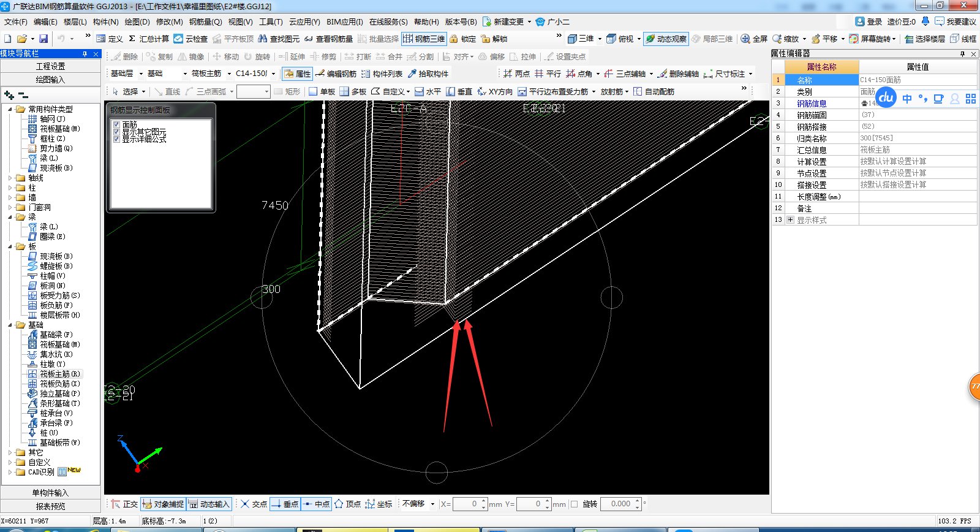Viewport: 980px width, 532px height.
Task: Toggle 对象捕捉 object snap
Action: pos(163,504)
